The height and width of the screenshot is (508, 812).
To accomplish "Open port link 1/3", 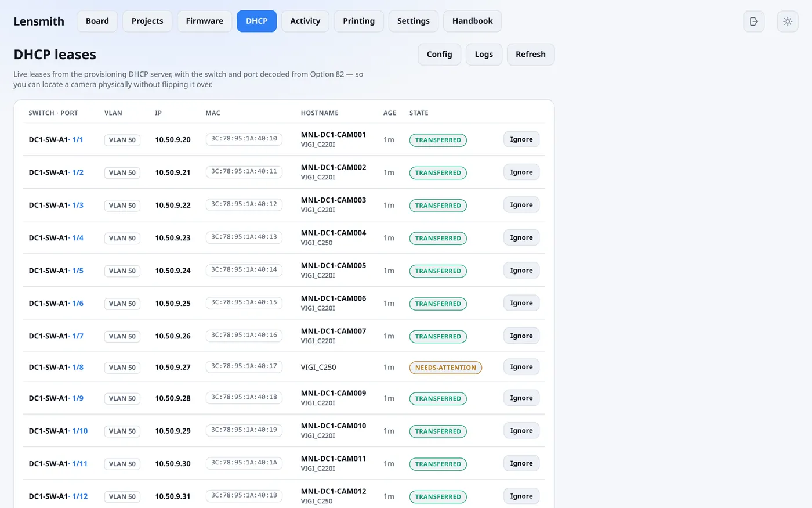I will (x=78, y=206).
